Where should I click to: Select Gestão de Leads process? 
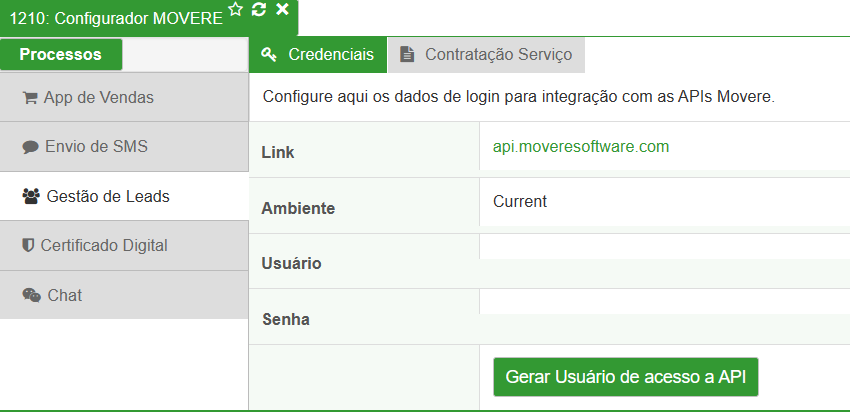(124, 196)
